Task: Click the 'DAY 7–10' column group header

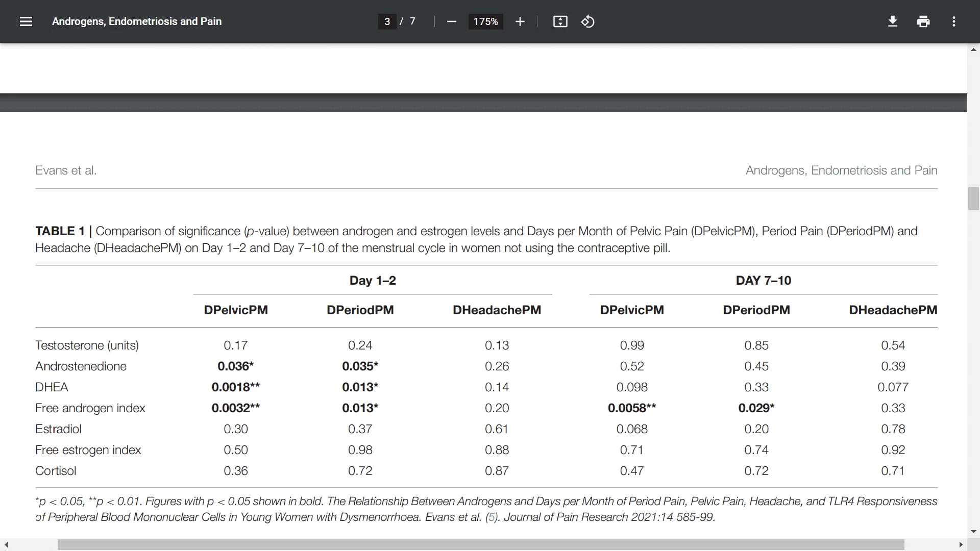Action: click(764, 281)
